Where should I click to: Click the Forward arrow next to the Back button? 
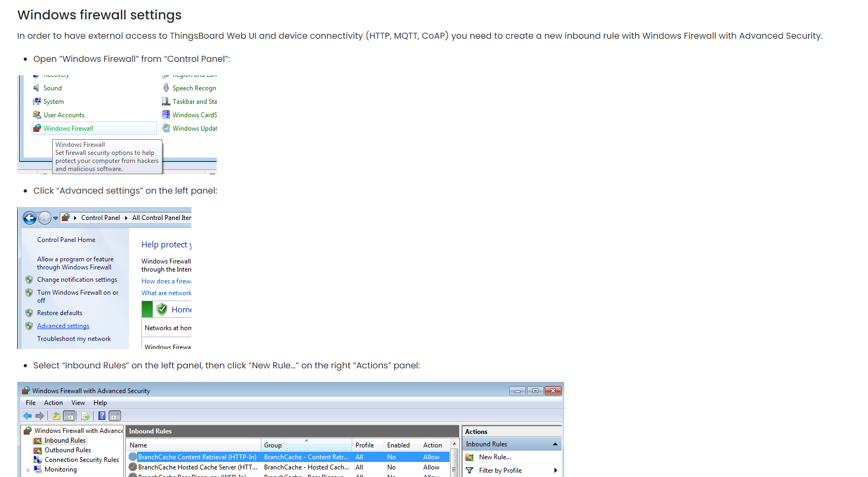(45, 218)
